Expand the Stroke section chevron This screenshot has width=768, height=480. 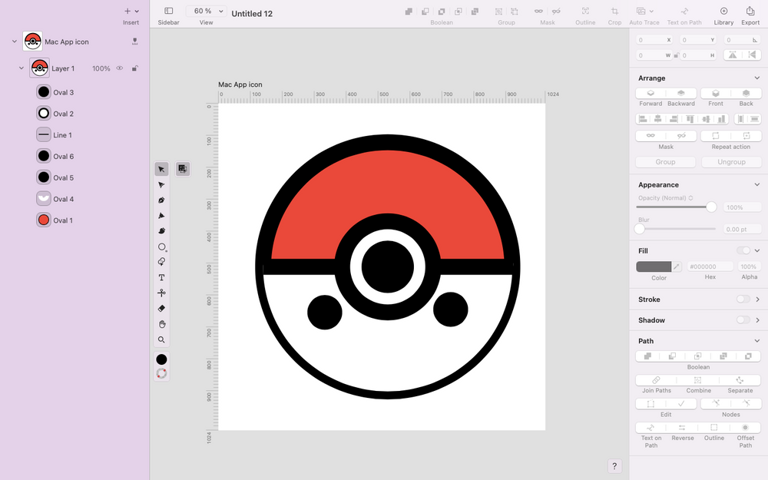(x=757, y=299)
